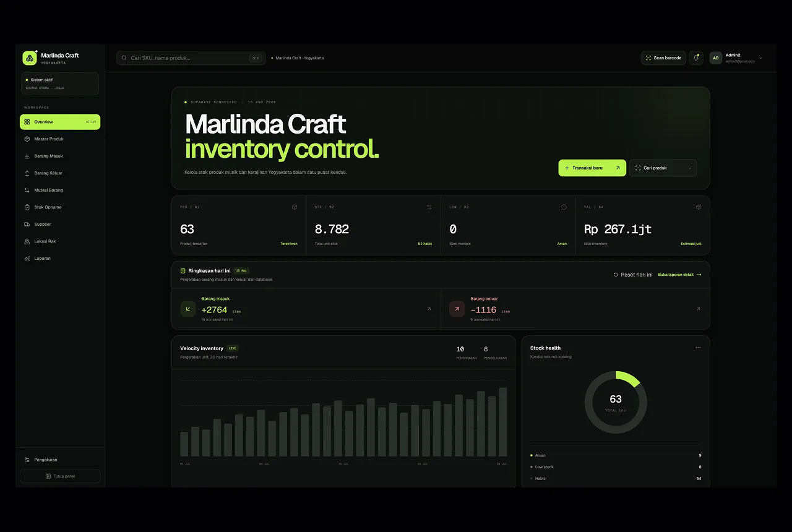Image resolution: width=792 pixels, height=532 pixels.
Task: Open the Stock health three-dot menu
Action: (x=698, y=348)
